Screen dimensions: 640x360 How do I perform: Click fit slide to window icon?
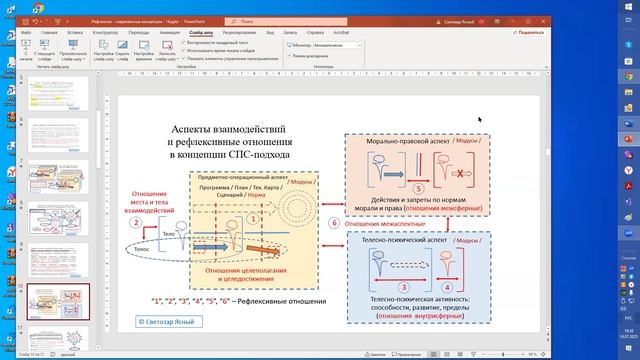click(x=543, y=355)
